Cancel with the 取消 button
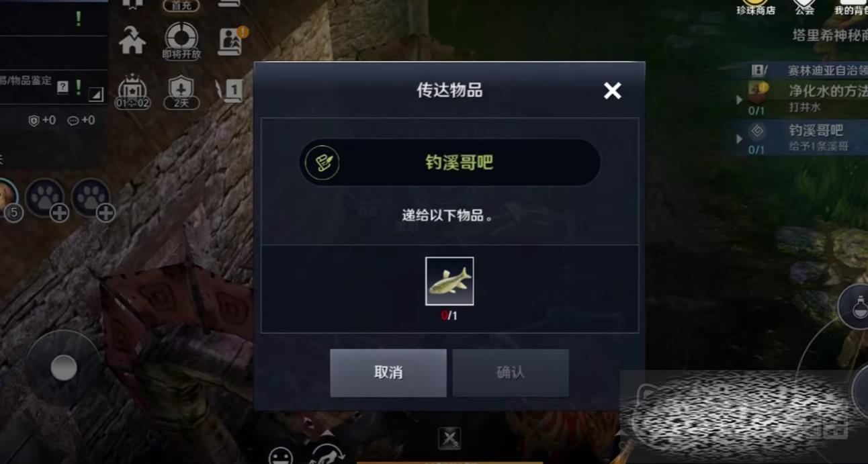868x464 pixels. pyautogui.click(x=388, y=373)
